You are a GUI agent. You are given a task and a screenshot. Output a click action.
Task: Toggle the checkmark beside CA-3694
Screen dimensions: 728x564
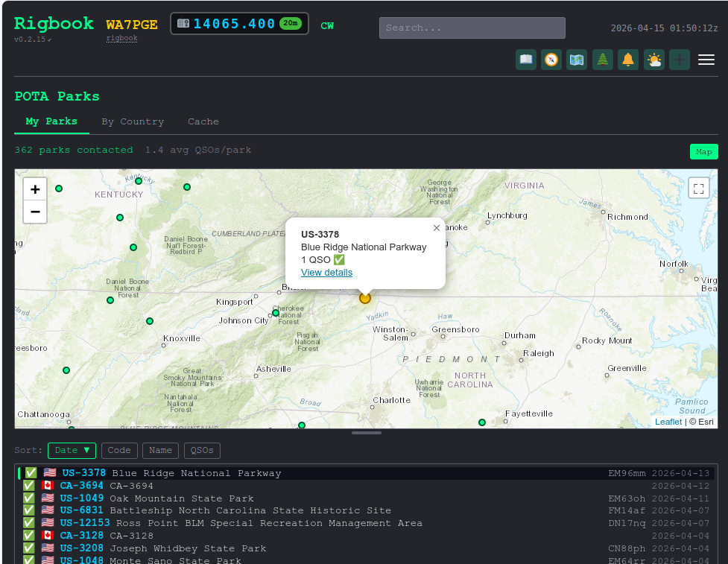(28, 485)
